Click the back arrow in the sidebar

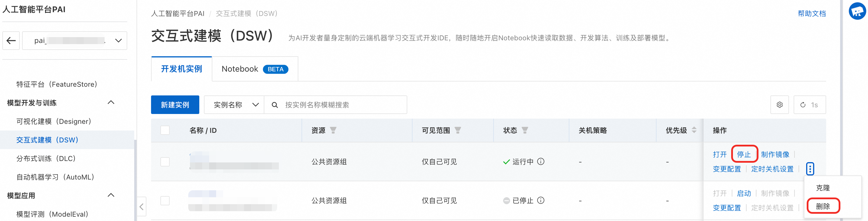pyautogui.click(x=11, y=41)
